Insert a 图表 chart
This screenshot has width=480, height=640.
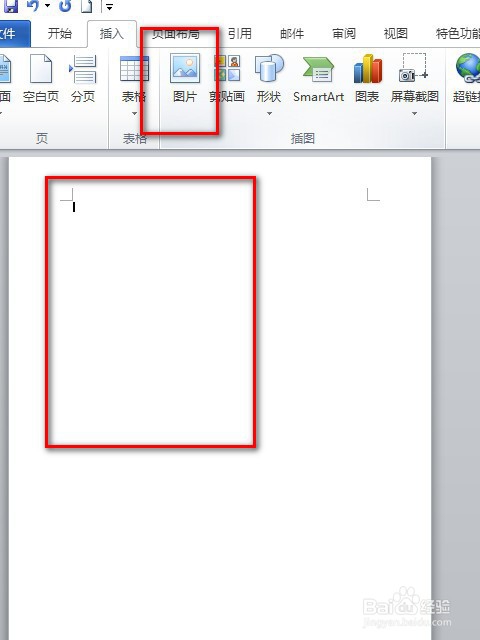(367, 80)
